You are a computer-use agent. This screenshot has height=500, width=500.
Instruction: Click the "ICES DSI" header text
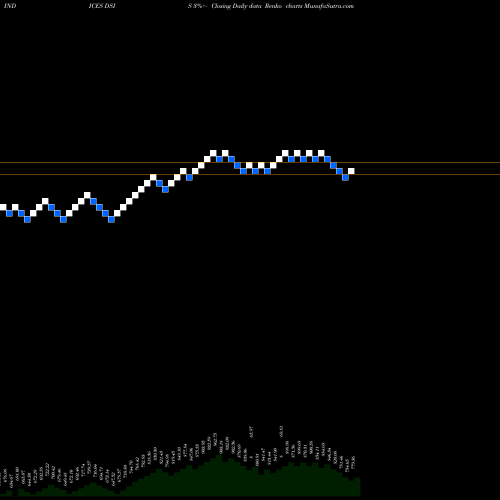click(102, 6)
